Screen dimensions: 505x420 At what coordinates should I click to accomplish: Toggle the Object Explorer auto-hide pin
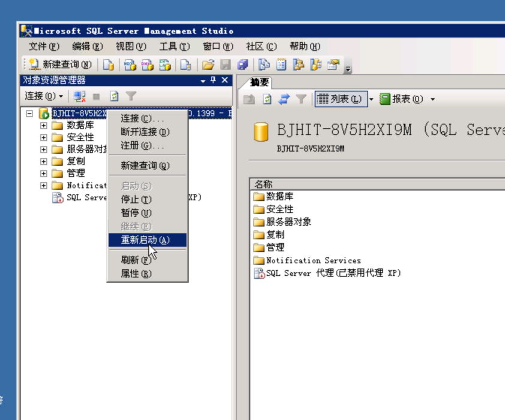pyautogui.click(x=213, y=80)
